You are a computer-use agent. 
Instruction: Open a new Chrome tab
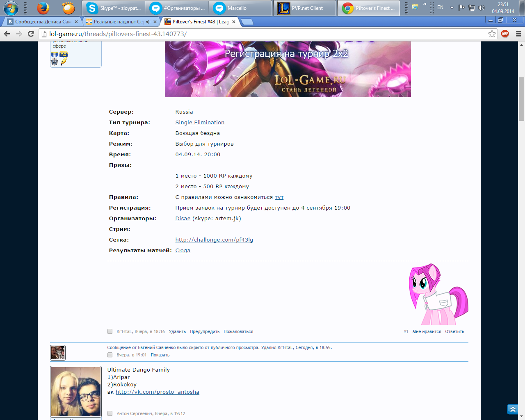[247, 22]
